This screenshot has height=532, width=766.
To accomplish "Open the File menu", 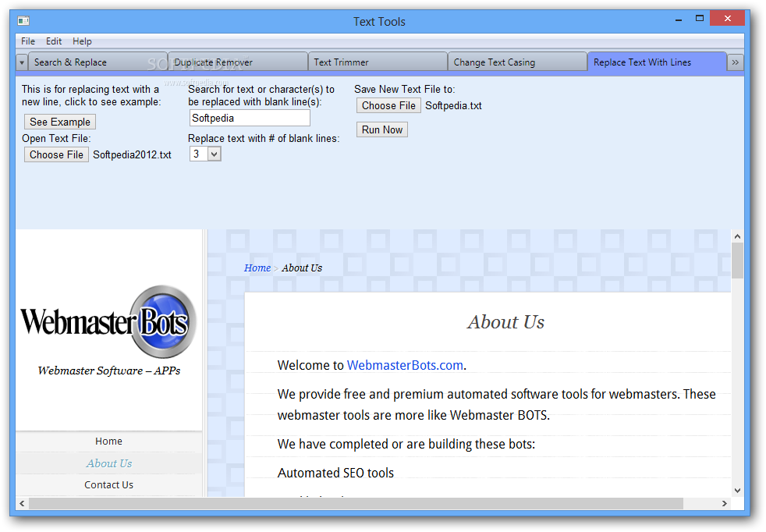I will coord(28,41).
